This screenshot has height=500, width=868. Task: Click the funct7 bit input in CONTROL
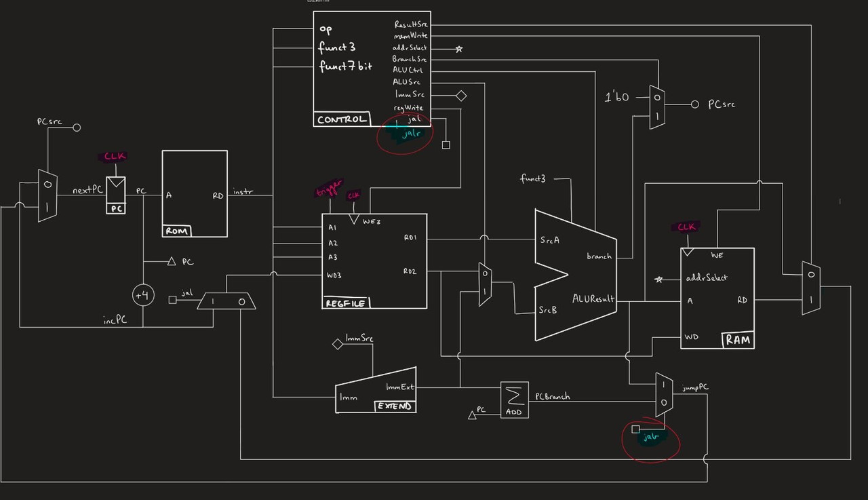click(x=346, y=66)
